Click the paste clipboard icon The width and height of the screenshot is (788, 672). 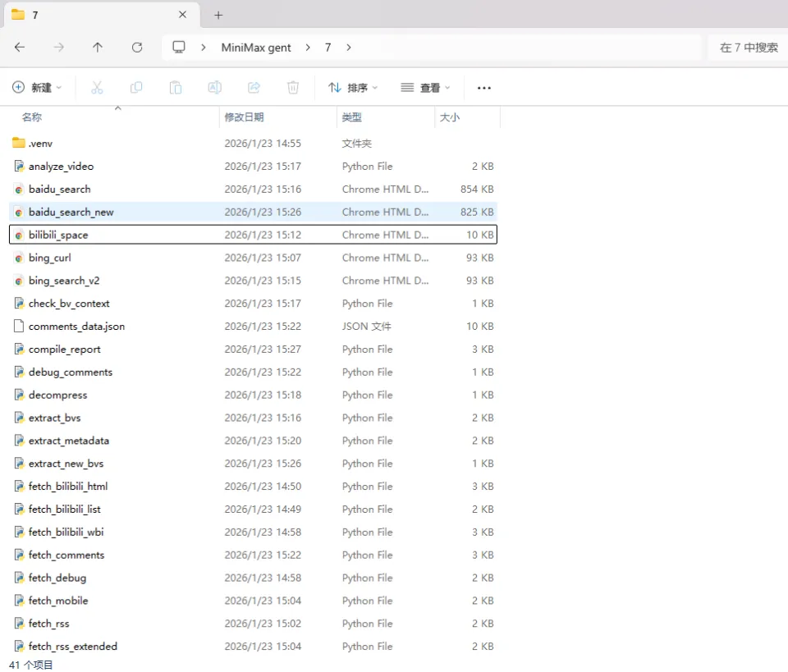[175, 88]
